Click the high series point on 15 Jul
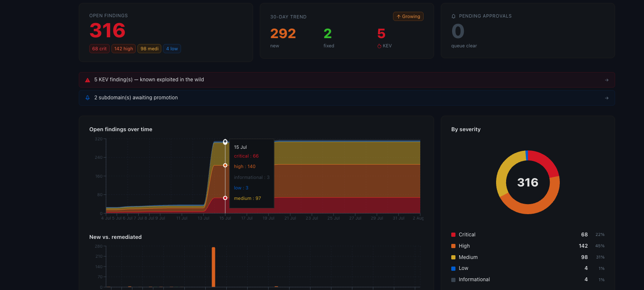 coord(225,166)
